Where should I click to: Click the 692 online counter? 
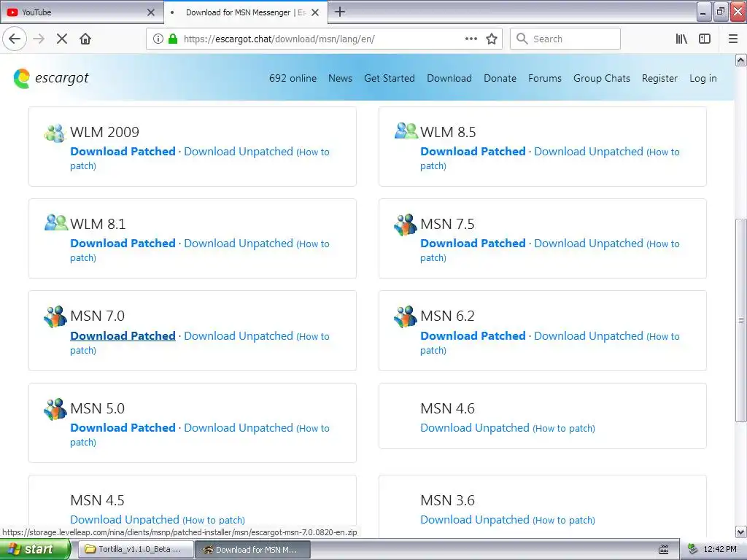click(x=293, y=78)
